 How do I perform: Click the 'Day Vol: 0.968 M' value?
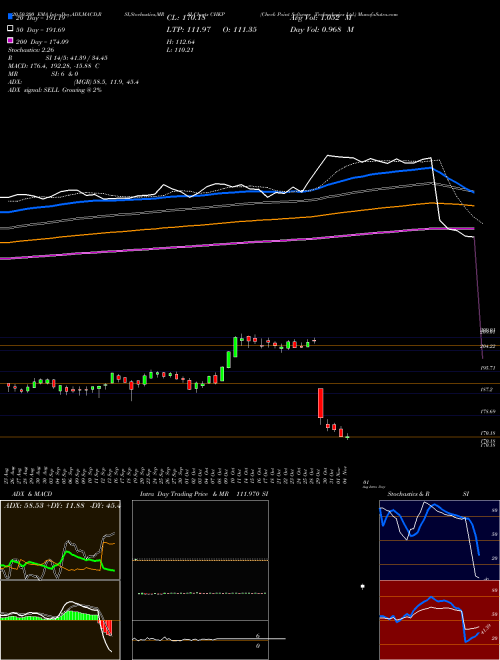coord(322,30)
